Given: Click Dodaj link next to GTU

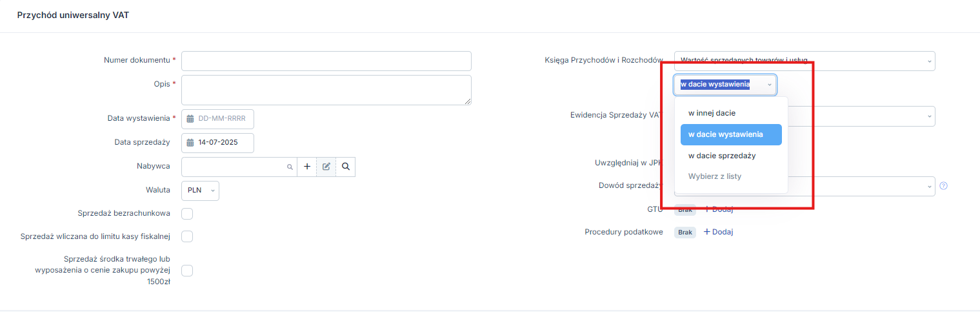Looking at the screenshot, I should 718,209.
